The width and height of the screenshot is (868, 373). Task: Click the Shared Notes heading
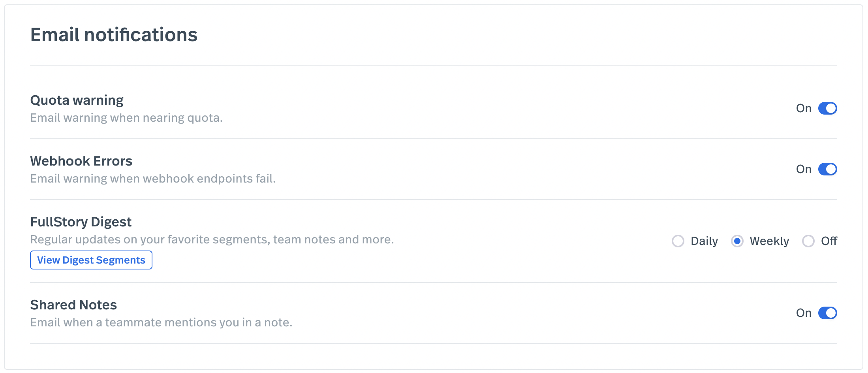pos(73,304)
